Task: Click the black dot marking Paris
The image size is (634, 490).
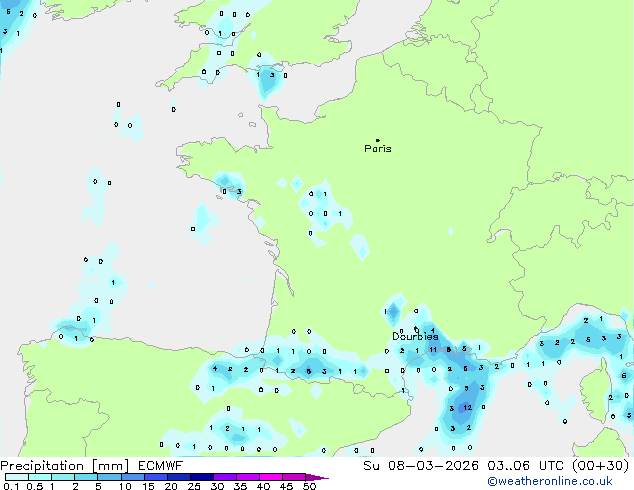Action: pos(378,140)
